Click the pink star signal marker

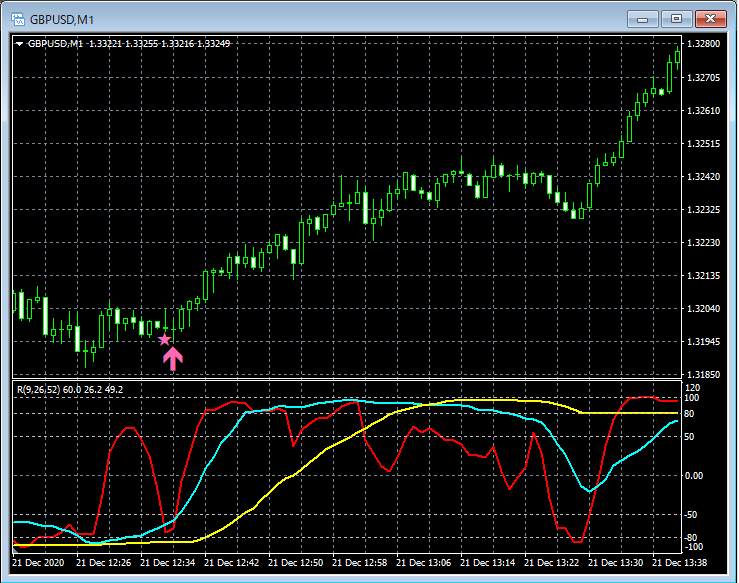pyautogui.click(x=164, y=340)
